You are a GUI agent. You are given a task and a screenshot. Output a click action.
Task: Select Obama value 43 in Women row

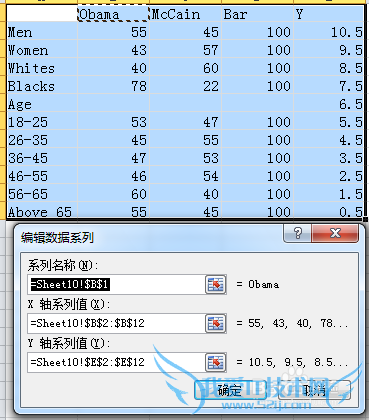(113, 50)
